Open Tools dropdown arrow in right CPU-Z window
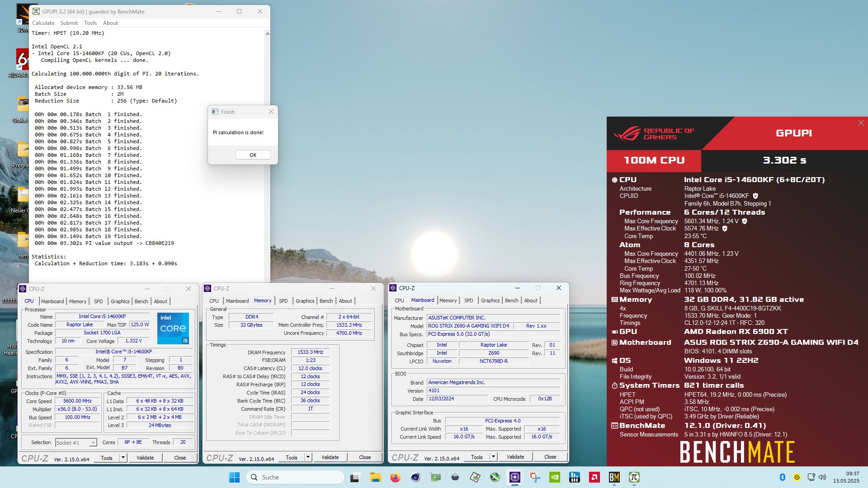The image size is (868, 488). [x=493, y=457]
